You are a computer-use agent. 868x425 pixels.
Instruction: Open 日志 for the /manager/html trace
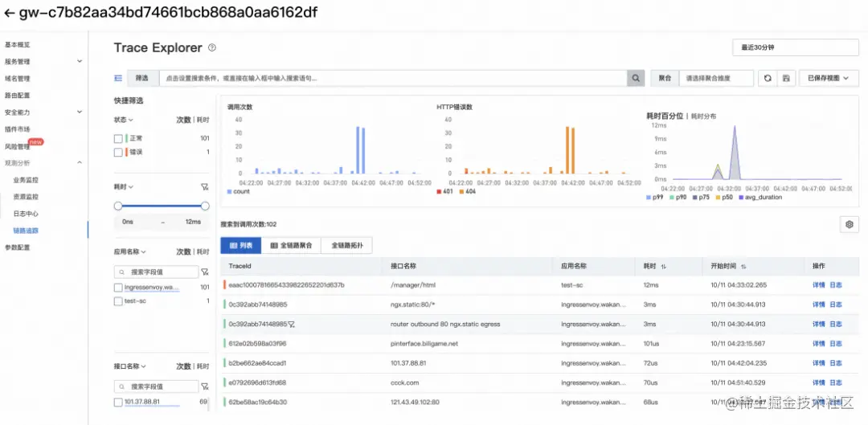[x=835, y=285]
